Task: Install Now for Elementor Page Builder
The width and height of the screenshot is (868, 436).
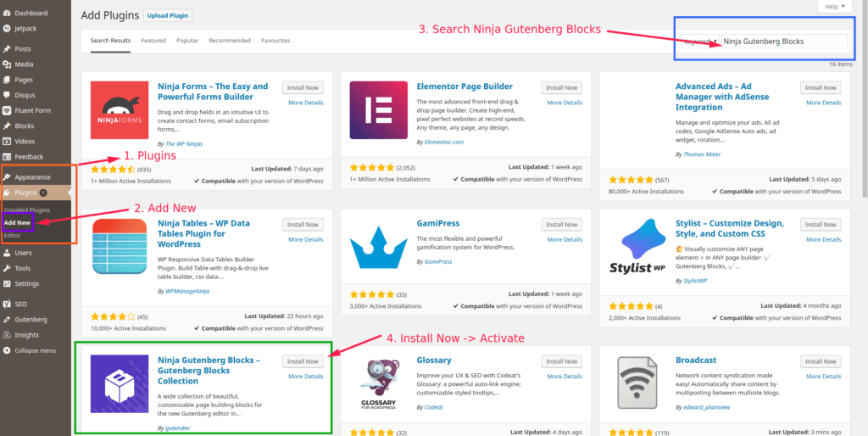Action: (562, 87)
